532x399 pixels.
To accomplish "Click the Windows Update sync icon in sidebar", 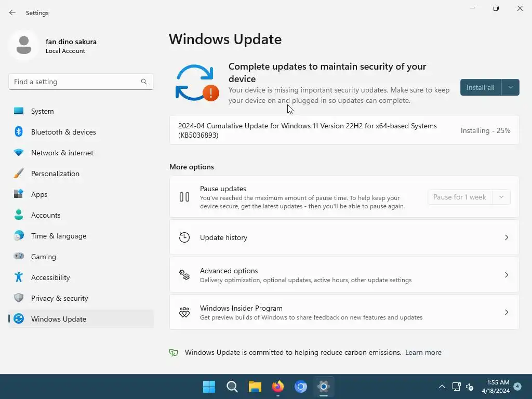I will coord(19,318).
